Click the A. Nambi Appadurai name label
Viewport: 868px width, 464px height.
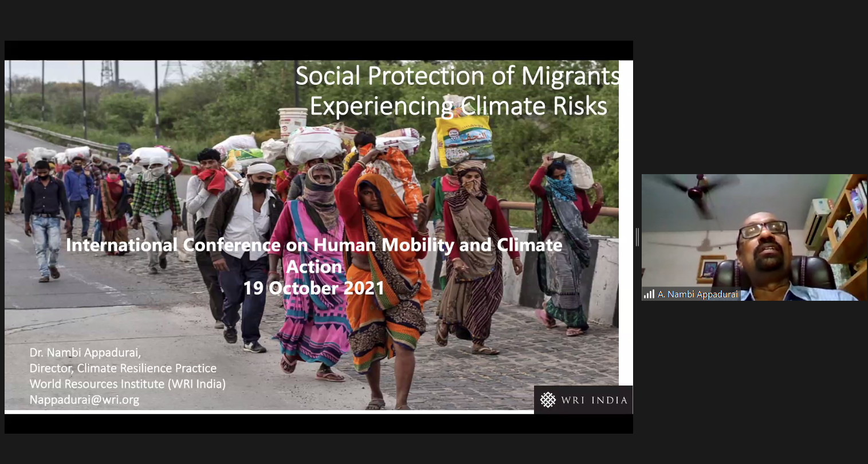coord(698,294)
